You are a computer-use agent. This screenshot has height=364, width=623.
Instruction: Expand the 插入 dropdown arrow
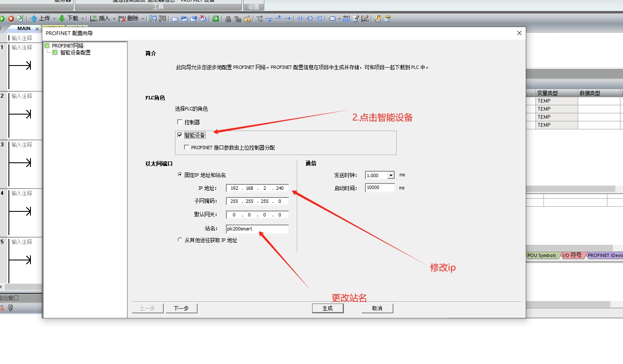click(x=114, y=19)
